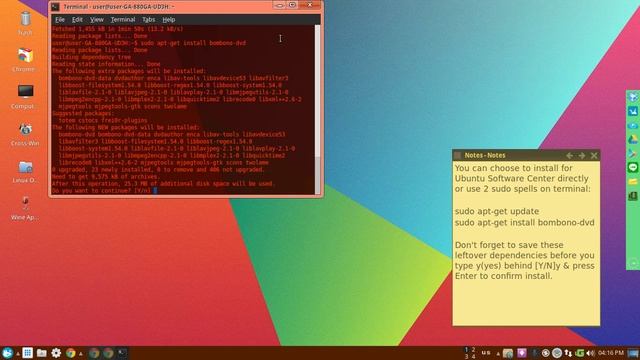Click the 04:16 PM clock
The height and width of the screenshot is (360, 640).
click(x=611, y=353)
